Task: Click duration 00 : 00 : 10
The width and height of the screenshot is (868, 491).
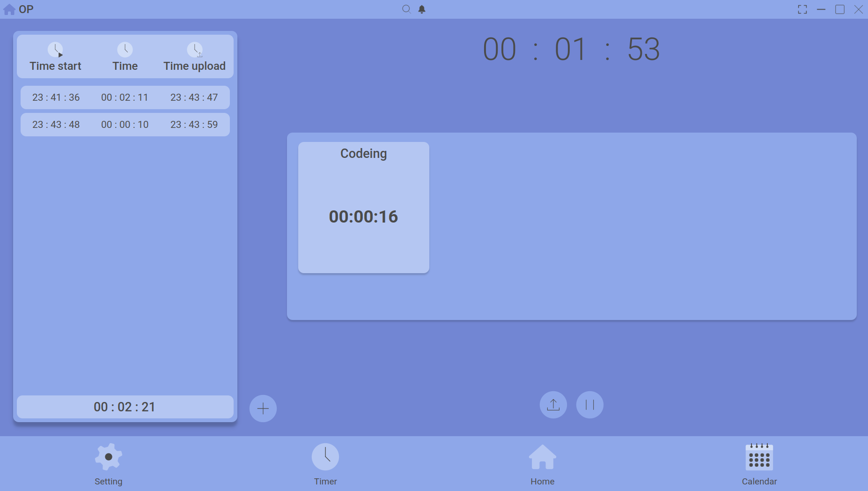Action: [x=125, y=125]
